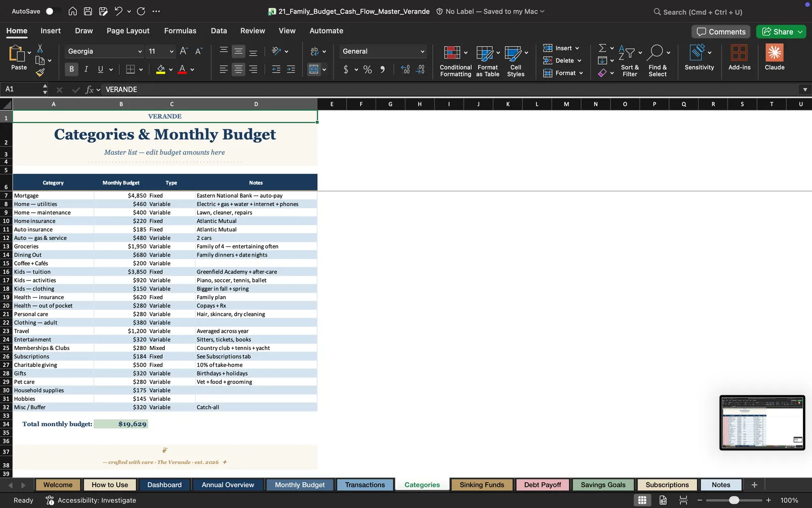The height and width of the screenshot is (508, 812).
Task: Adjust the zoom slider handle
Action: tap(734, 500)
